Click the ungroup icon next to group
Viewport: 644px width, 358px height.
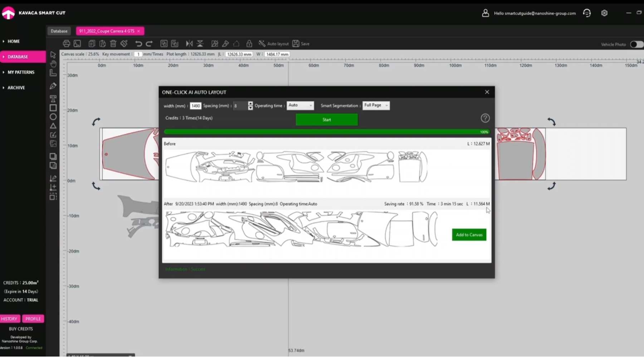[175, 44]
